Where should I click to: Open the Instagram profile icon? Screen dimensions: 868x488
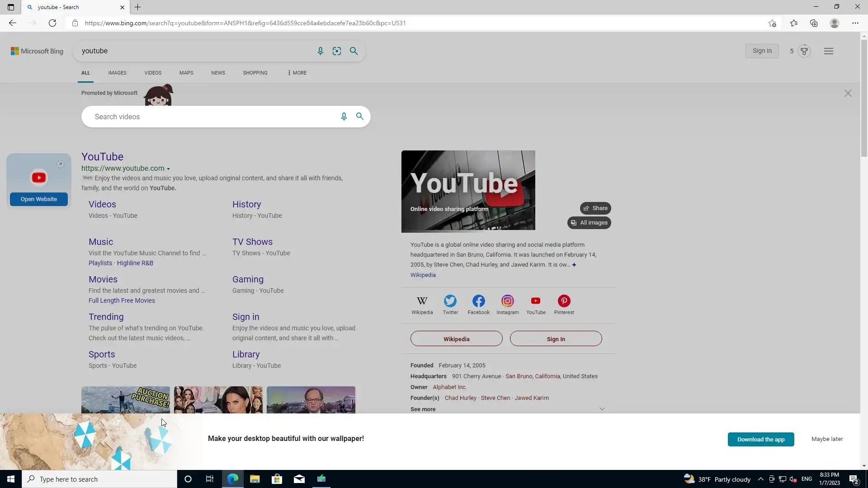(507, 301)
